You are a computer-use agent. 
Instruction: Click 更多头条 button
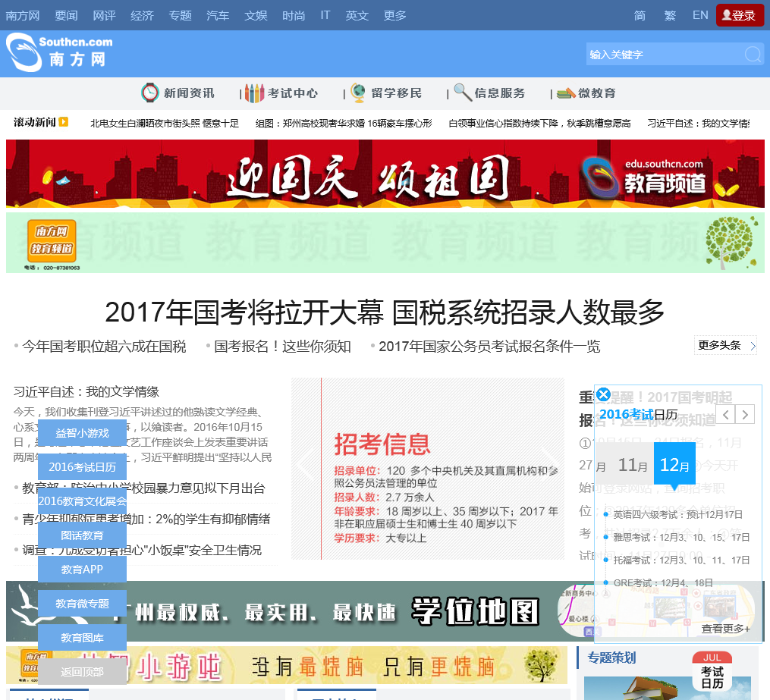[x=725, y=345]
